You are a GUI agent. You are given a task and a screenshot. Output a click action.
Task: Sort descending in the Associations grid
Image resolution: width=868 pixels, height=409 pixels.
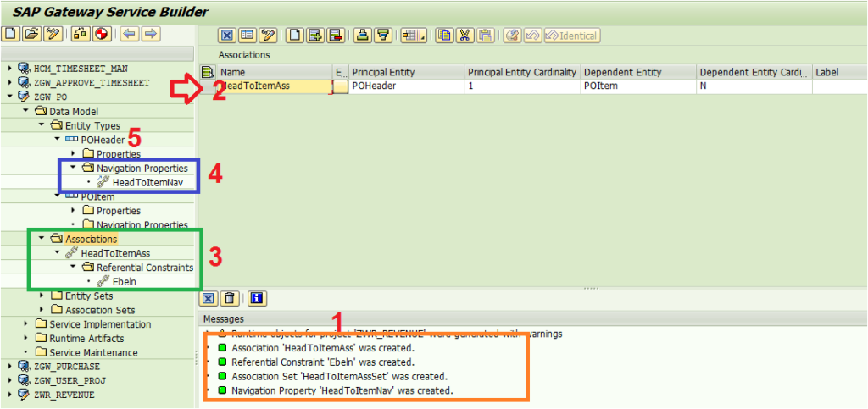(382, 36)
